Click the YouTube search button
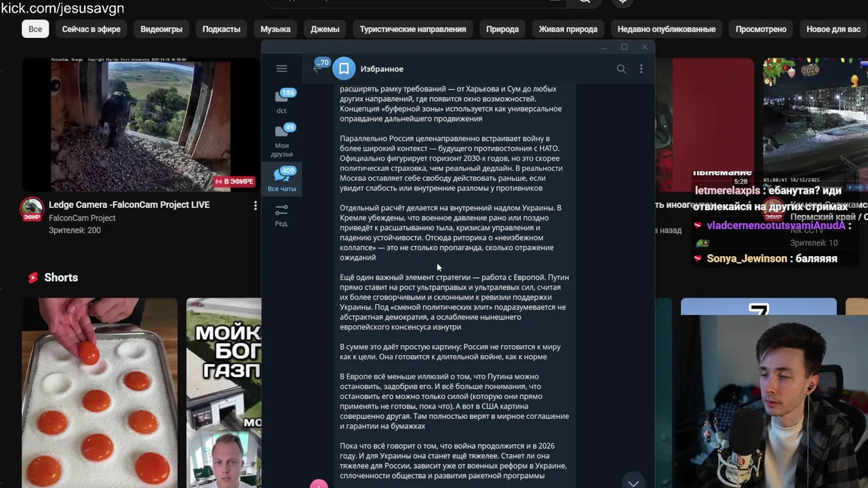The image size is (868, 488). pos(585,3)
